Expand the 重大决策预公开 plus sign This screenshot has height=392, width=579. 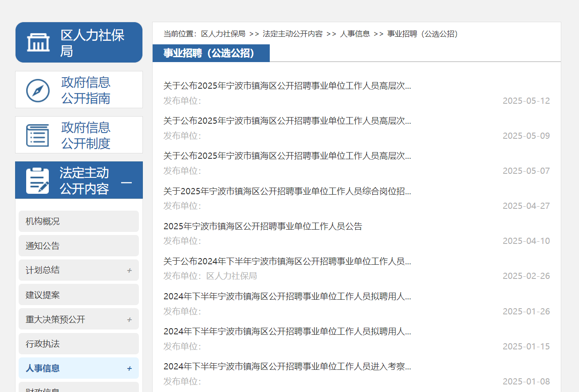(130, 320)
